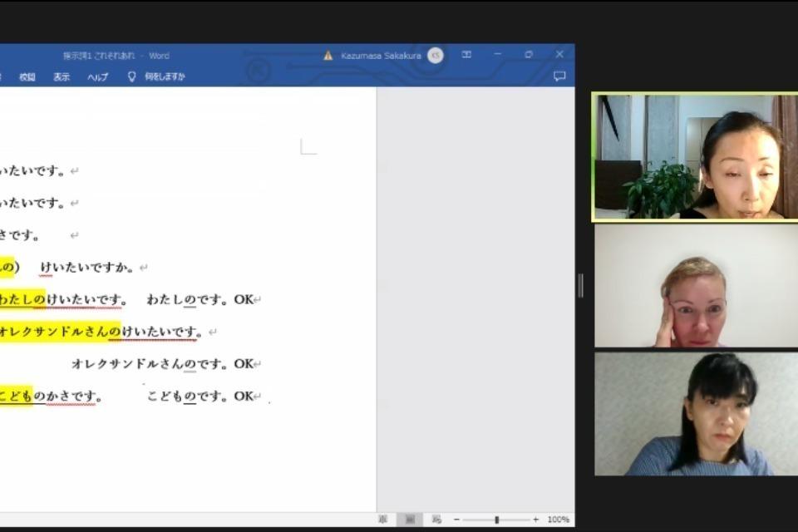Click the Kazumasa Sakakura account name
Viewport: 798px width, 532px height.
[381, 56]
